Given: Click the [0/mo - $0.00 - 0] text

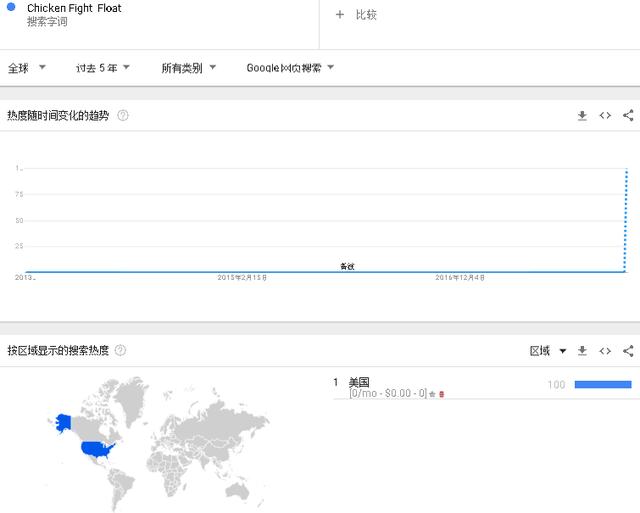Looking at the screenshot, I should [x=388, y=393].
